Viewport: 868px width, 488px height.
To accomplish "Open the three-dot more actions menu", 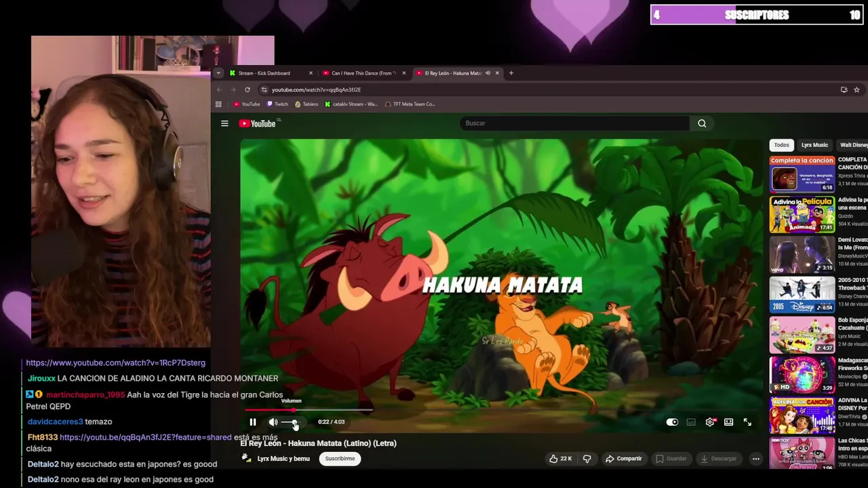I will 755,458.
